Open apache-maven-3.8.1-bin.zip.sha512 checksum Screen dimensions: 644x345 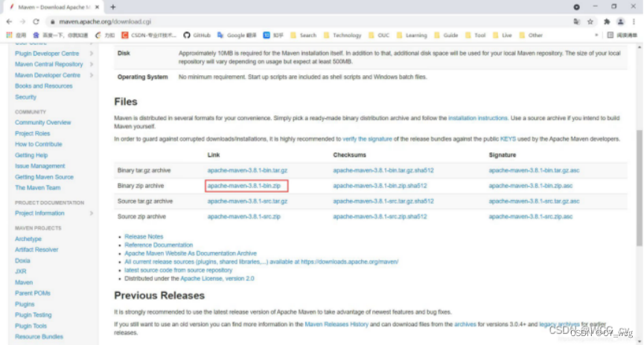click(x=380, y=186)
